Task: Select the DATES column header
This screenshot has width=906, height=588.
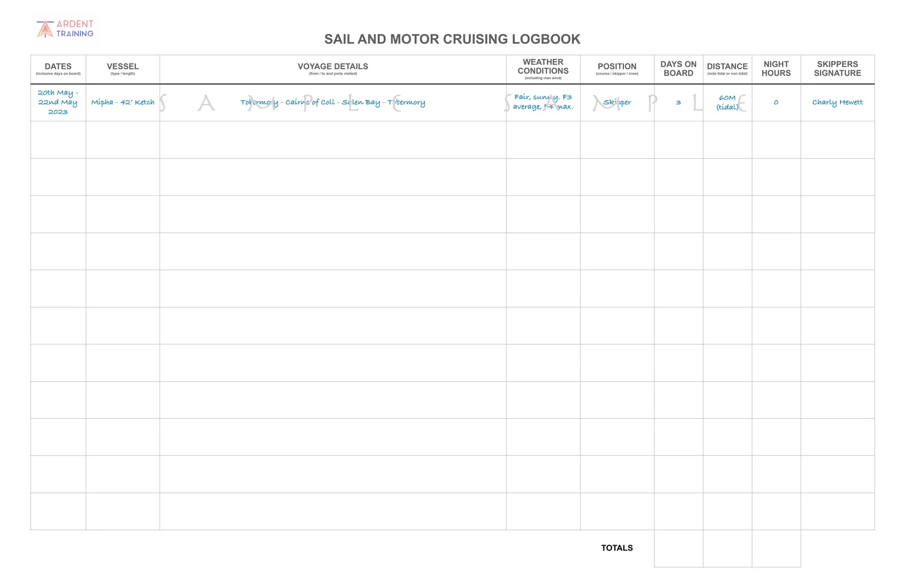Action: pyautogui.click(x=58, y=69)
